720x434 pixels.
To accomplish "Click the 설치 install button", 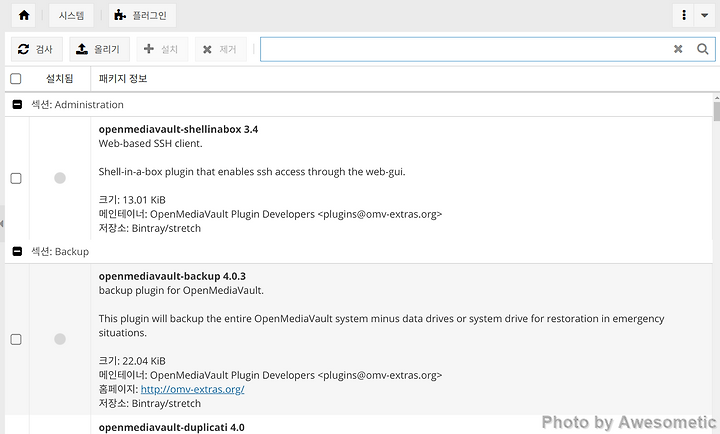I will coord(162,49).
